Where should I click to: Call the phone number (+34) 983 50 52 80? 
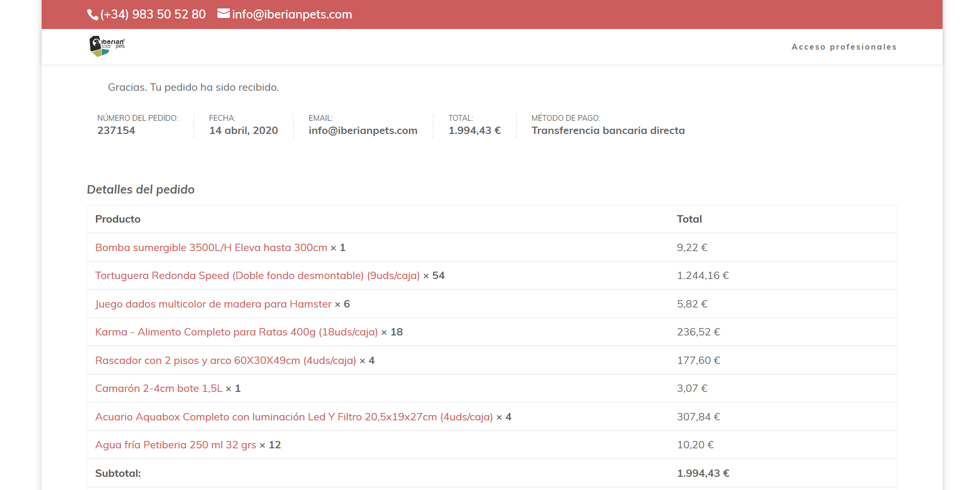[153, 14]
